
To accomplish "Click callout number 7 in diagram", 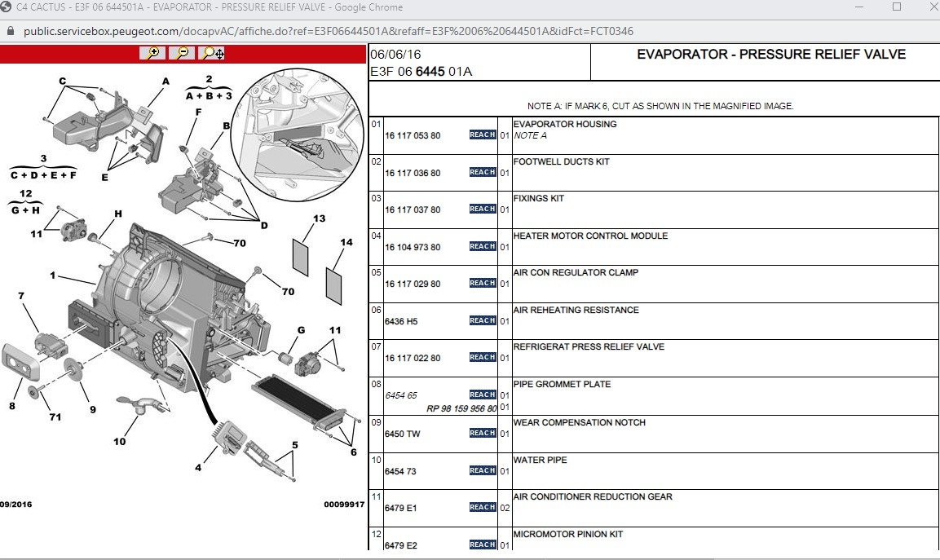I will 21,296.
